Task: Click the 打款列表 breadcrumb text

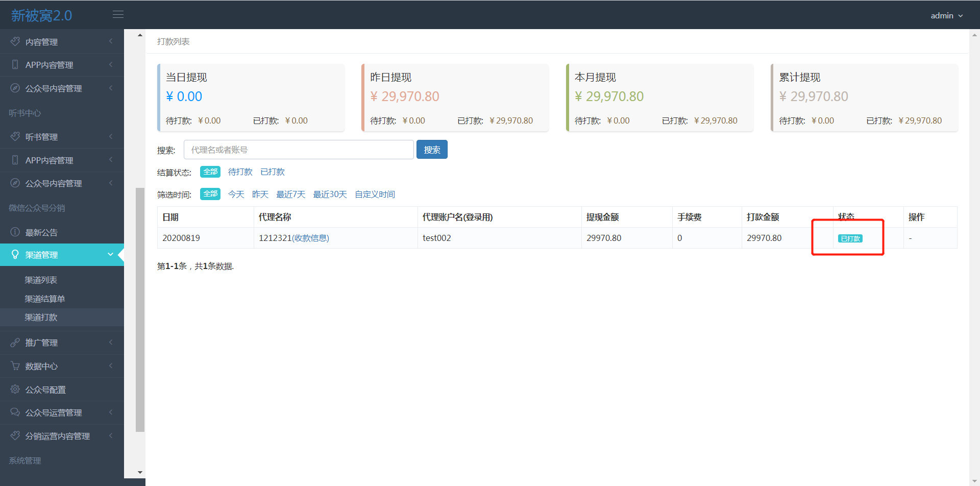Action: [174, 41]
